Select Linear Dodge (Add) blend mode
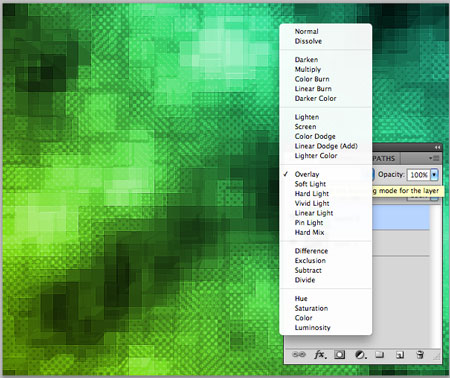This screenshot has width=450, height=378. coord(326,146)
